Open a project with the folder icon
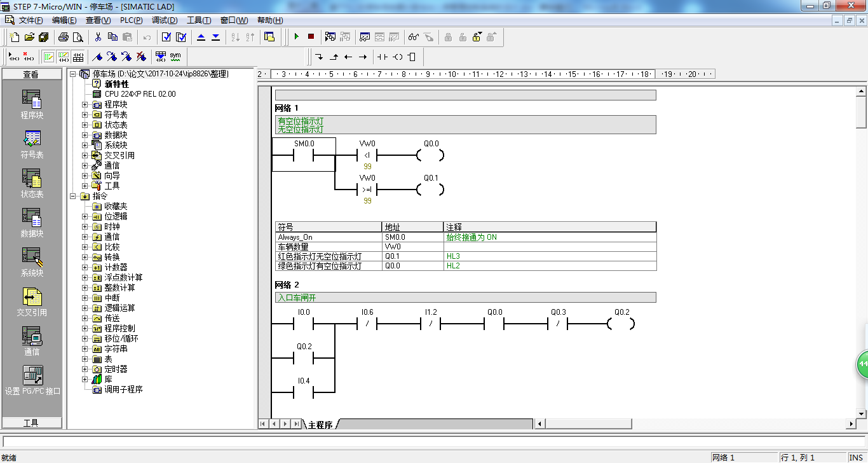 tap(29, 37)
